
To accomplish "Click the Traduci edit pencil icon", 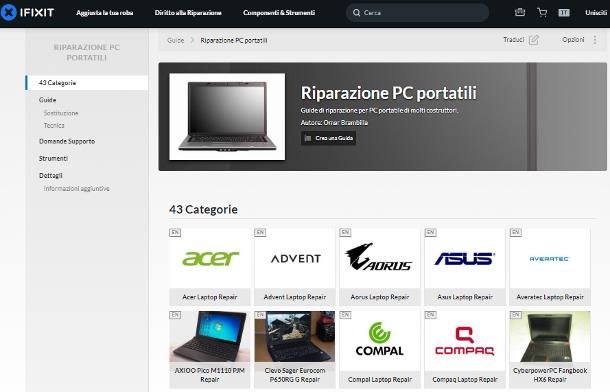I will pos(533,40).
